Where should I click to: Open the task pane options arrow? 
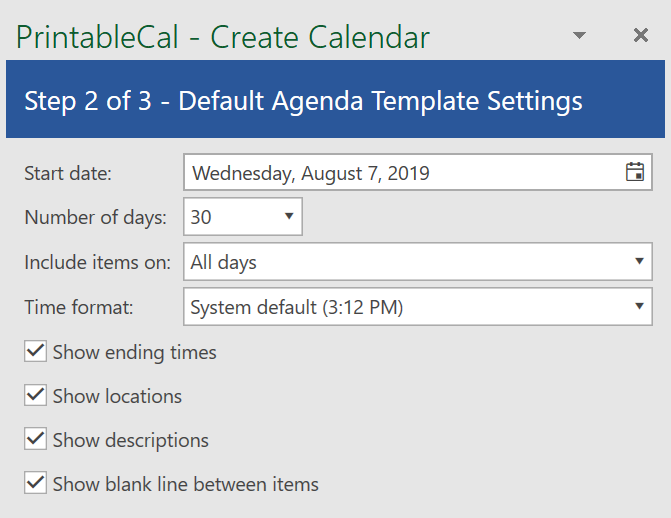(579, 35)
